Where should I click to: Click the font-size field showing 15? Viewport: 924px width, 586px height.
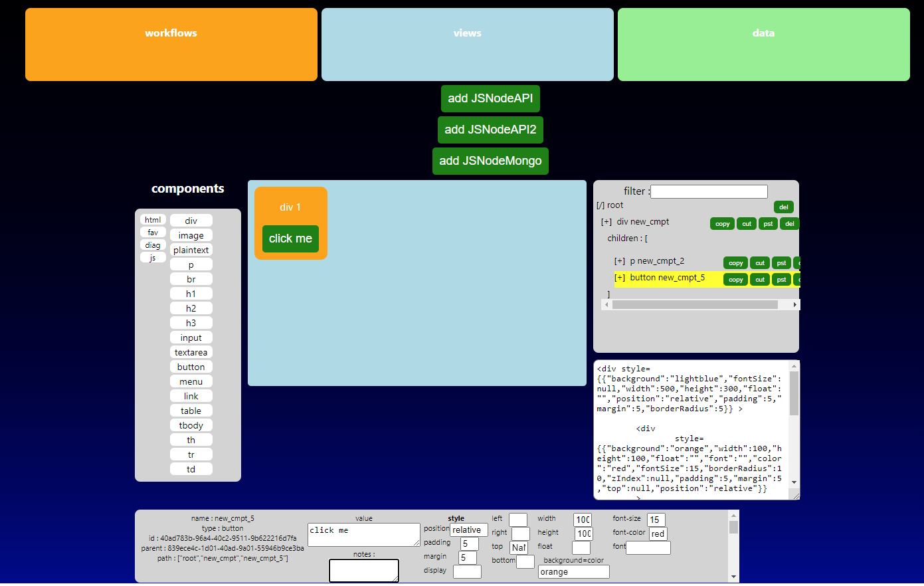tap(656, 520)
